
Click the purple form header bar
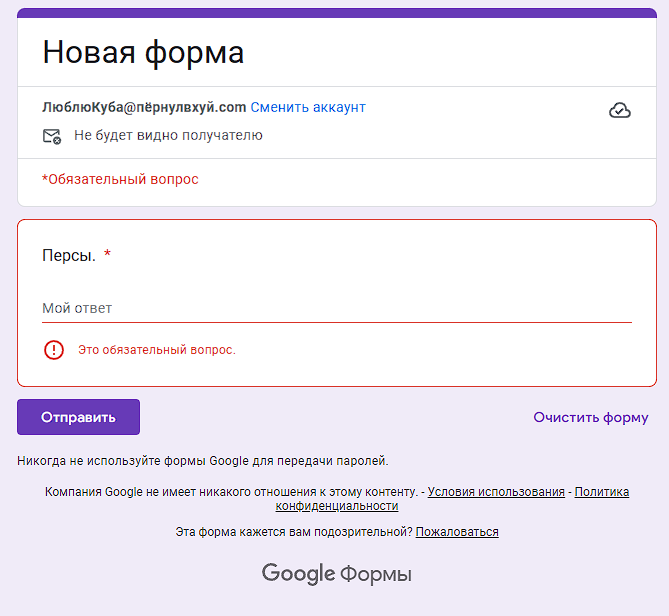pyautogui.click(x=337, y=12)
